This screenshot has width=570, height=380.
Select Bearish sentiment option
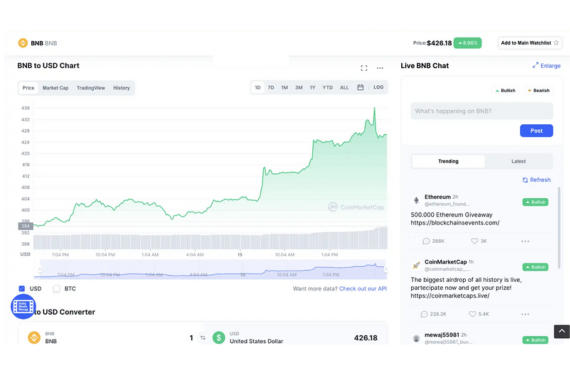pos(539,90)
